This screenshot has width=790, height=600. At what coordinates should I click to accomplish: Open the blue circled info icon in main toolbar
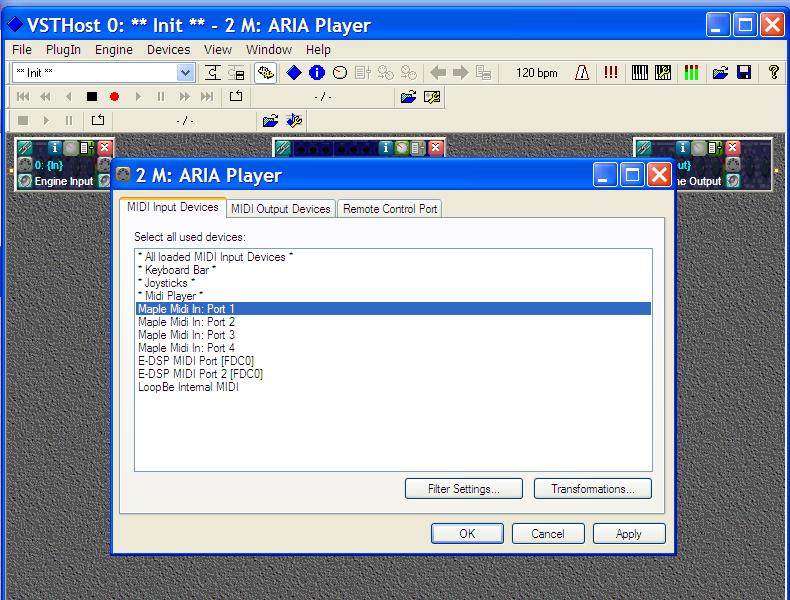317,73
